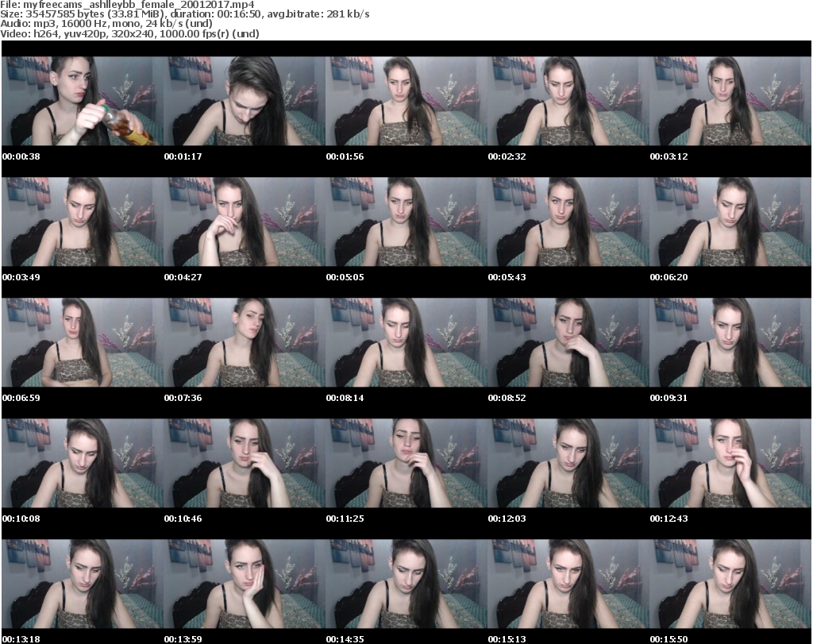Click the timestamp text 00:03:12
813x644 pixels.
coord(669,156)
